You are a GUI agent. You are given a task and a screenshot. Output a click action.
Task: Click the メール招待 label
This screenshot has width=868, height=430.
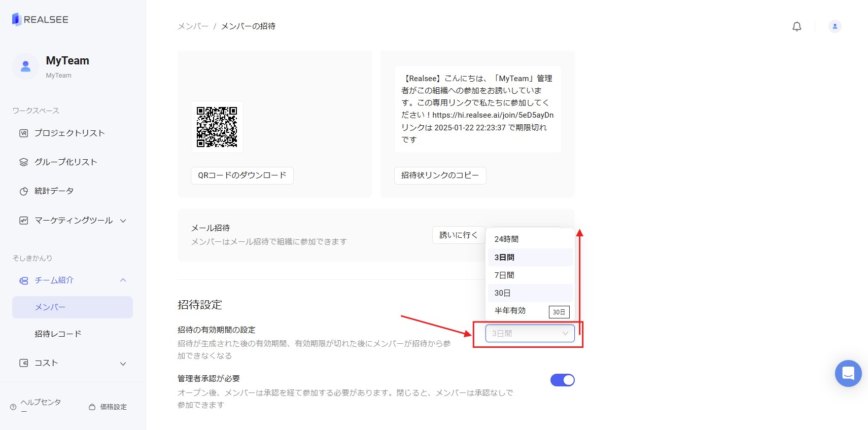click(211, 228)
